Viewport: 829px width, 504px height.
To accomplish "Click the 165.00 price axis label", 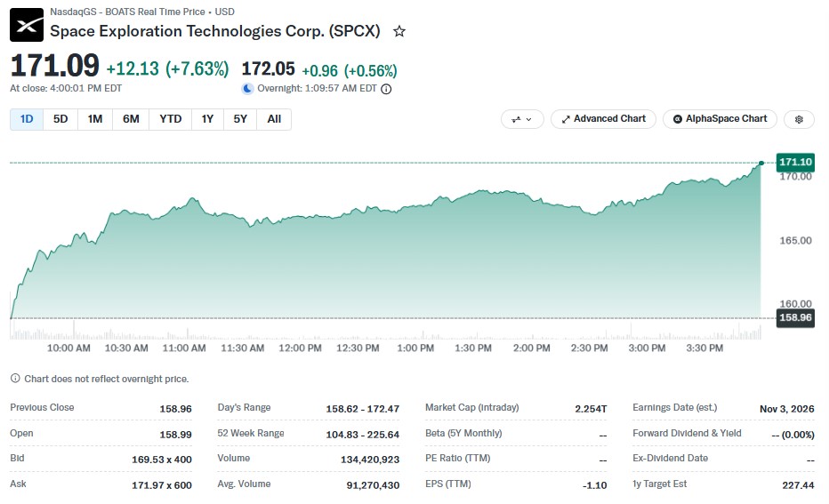I will [x=796, y=241].
